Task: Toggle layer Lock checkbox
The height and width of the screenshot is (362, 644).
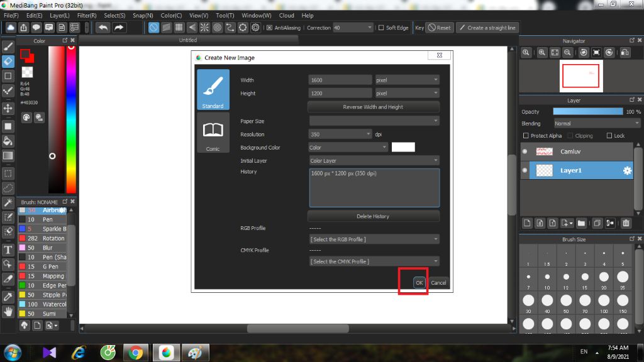Action: point(609,136)
